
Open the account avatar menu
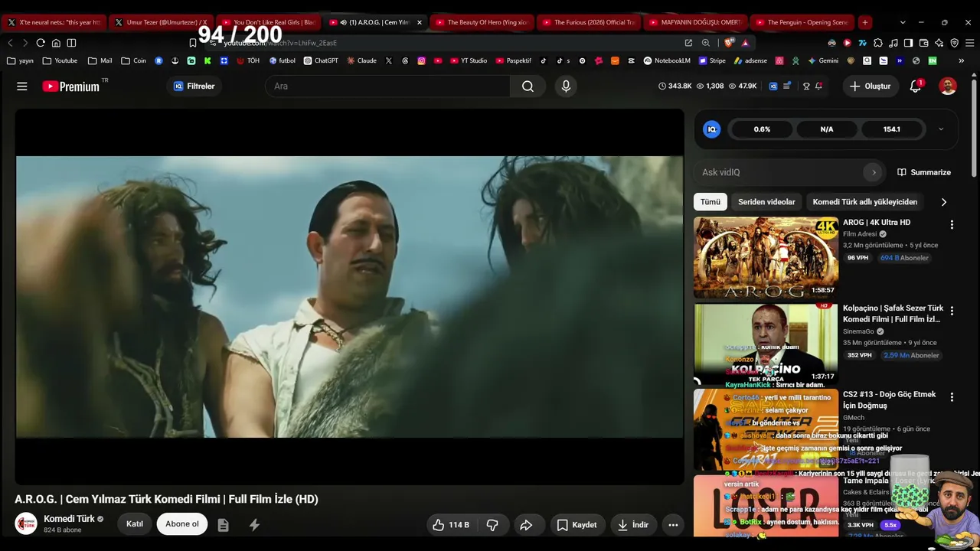(x=948, y=86)
